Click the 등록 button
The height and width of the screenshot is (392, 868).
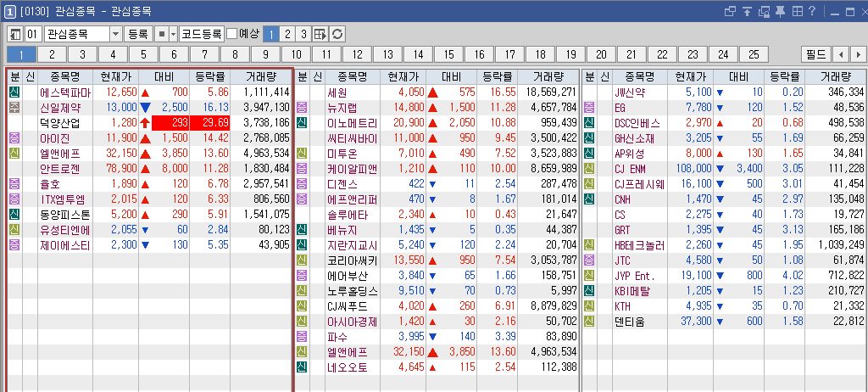point(138,35)
